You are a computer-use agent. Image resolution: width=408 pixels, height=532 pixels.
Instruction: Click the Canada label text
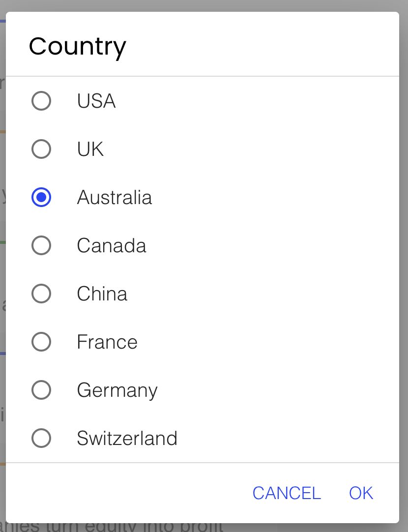tap(111, 245)
